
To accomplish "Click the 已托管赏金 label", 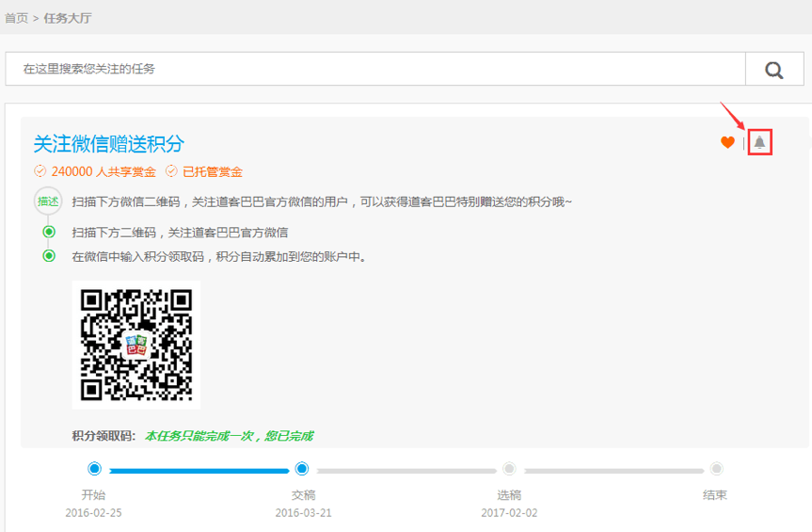I will click(x=213, y=171).
